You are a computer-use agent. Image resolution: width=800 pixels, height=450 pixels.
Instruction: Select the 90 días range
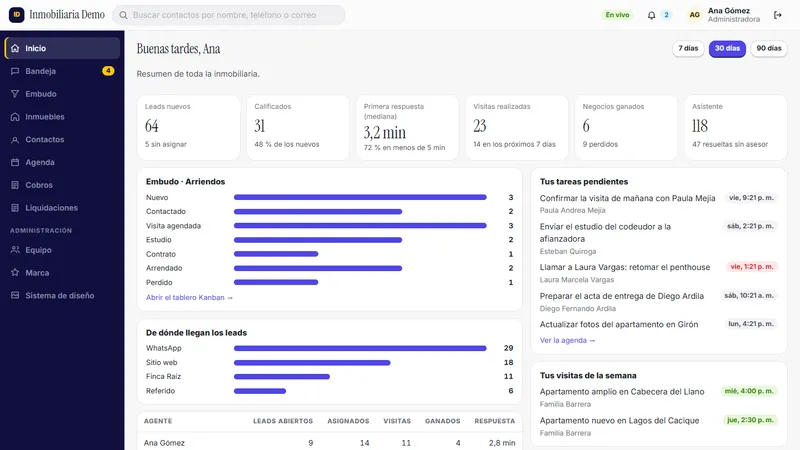[x=769, y=48]
